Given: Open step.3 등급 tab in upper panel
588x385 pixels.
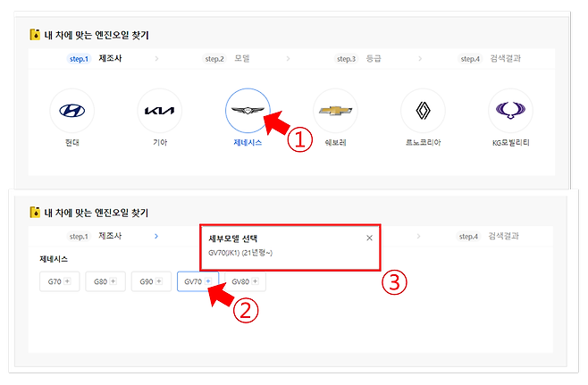Looking at the screenshot, I should (x=358, y=58).
